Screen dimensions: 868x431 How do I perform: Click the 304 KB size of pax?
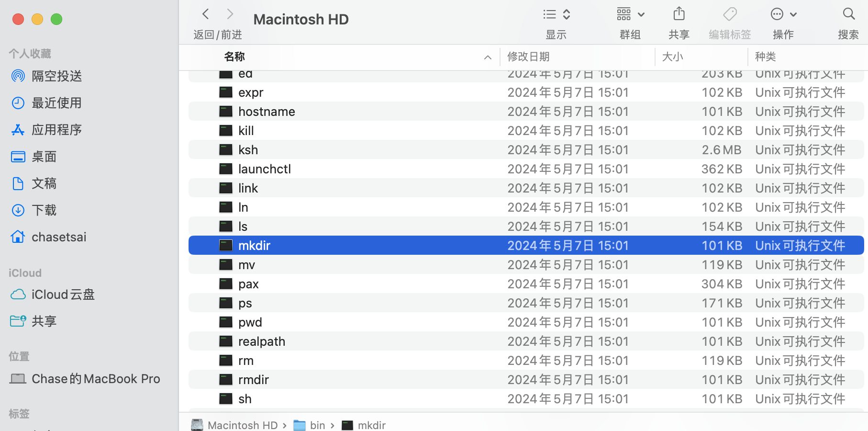[x=722, y=284]
